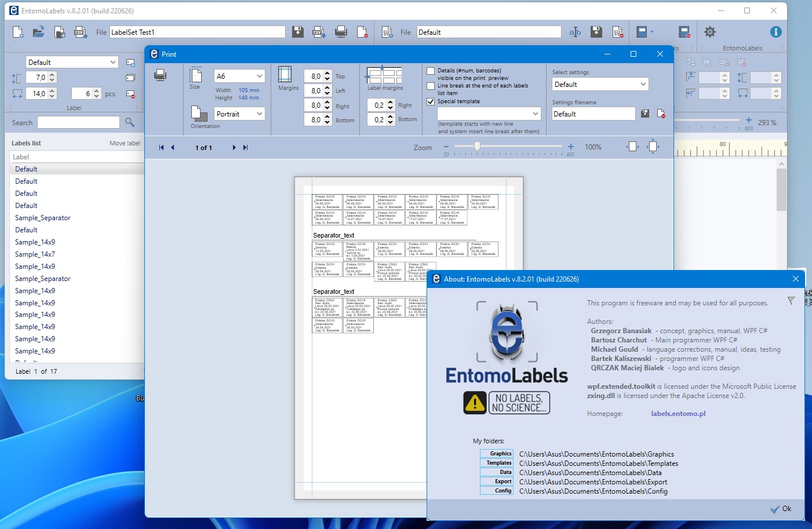The height and width of the screenshot is (529, 812).
Task: Click the print preview Zoom slider handle
Action: pyautogui.click(x=477, y=147)
